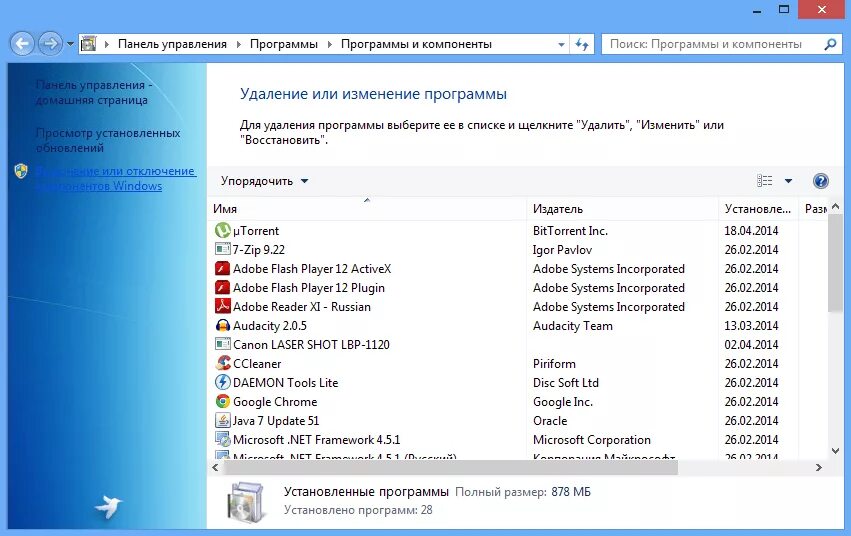Viewport: 851px width, 536px height.
Task: Click publisher Igor Pavlov cell
Action: click(x=562, y=250)
